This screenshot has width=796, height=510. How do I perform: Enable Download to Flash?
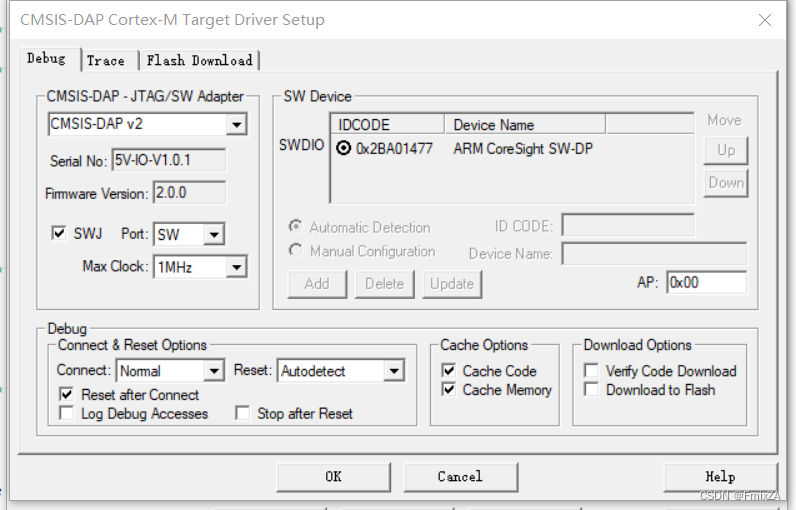click(x=591, y=389)
